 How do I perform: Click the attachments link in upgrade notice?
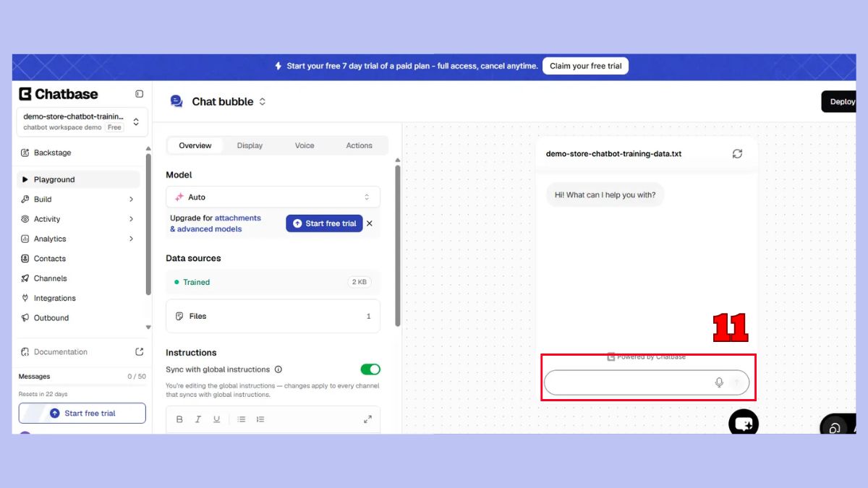pyautogui.click(x=238, y=218)
